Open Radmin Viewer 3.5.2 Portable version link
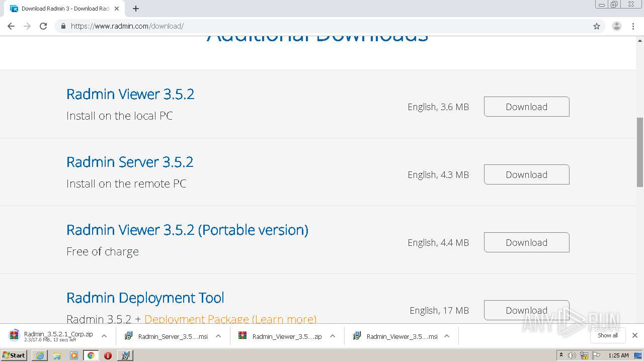The image size is (644, 362). [187, 230]
